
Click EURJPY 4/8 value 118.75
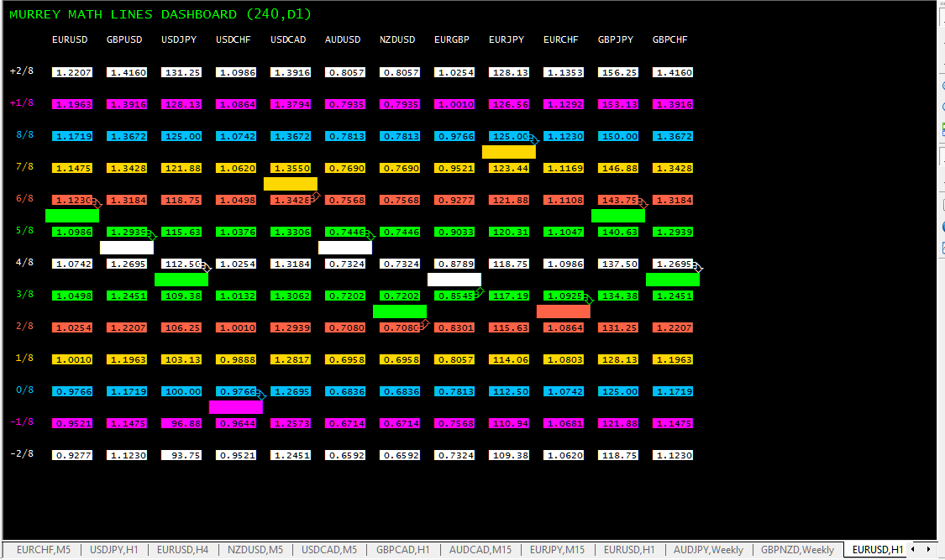[x=509, y=264]
